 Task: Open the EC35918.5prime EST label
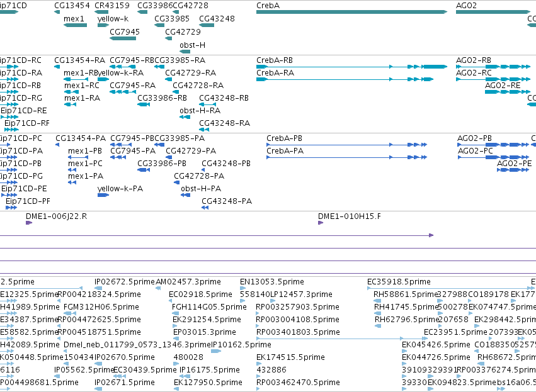pos(399,282)
